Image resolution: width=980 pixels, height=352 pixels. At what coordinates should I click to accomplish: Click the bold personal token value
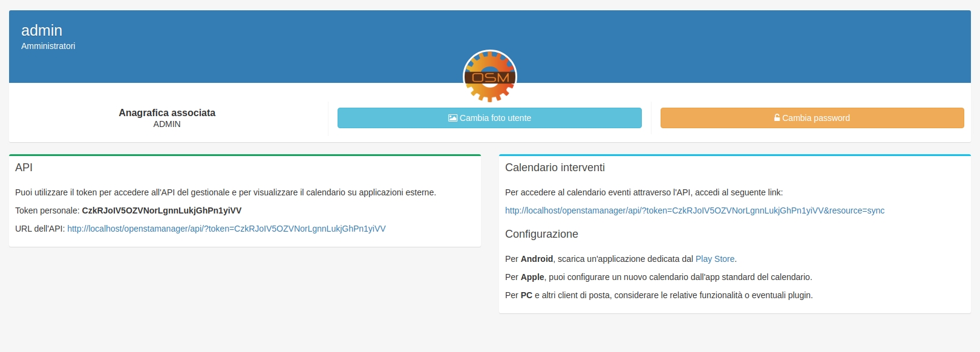(162, 210)
